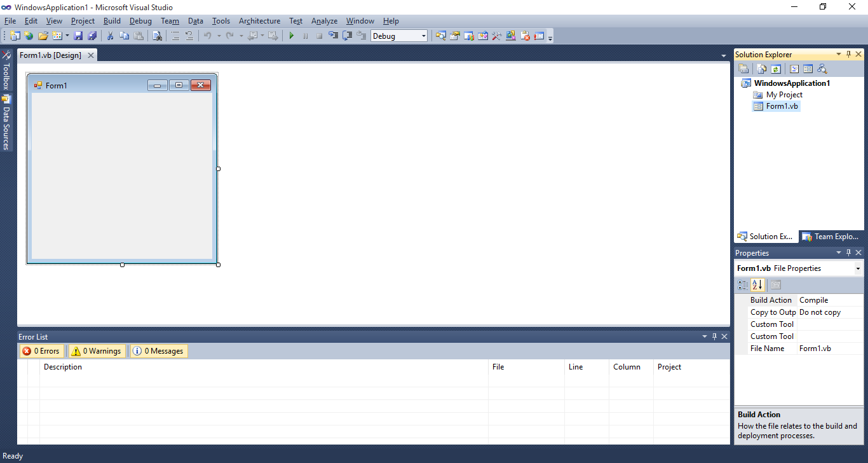The image size is (868, 463).
Task: View Code for Form1.vb from Solution Explorer toolbar
Action: click(x=793, y=68)
